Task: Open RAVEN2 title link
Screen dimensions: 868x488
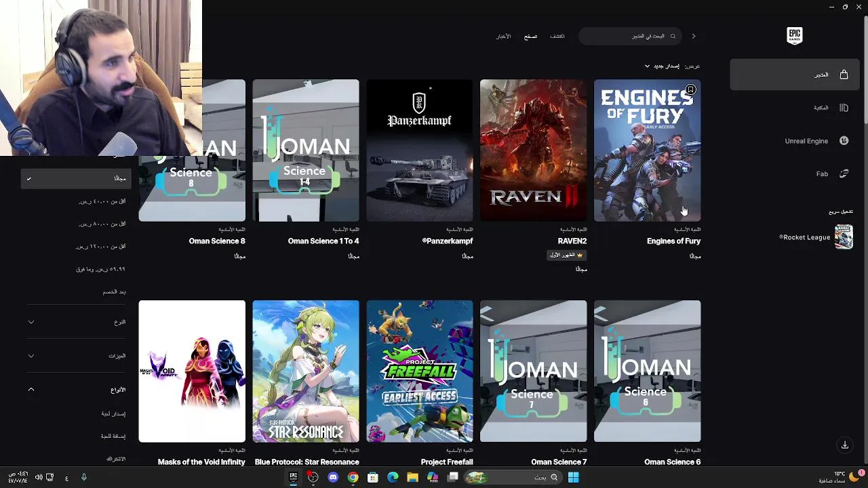Action: (x=572, y=241)
